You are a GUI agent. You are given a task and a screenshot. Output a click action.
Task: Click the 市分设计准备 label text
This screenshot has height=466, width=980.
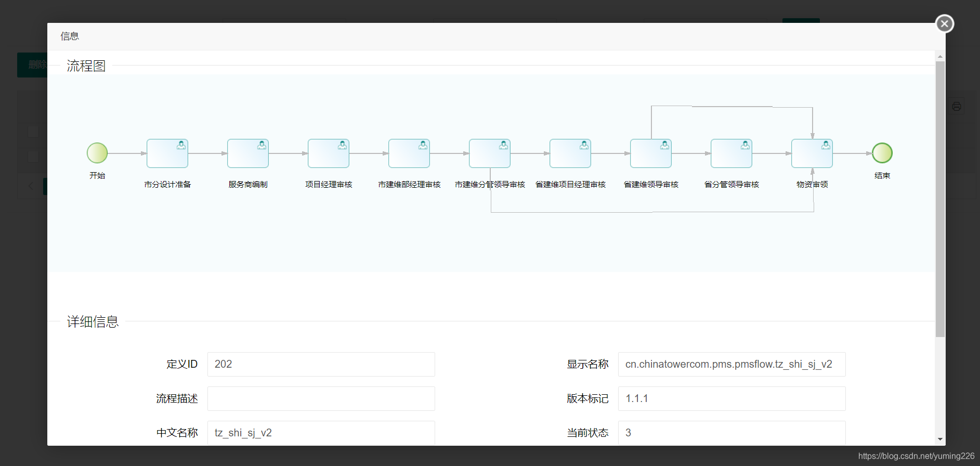pos(167,185)
